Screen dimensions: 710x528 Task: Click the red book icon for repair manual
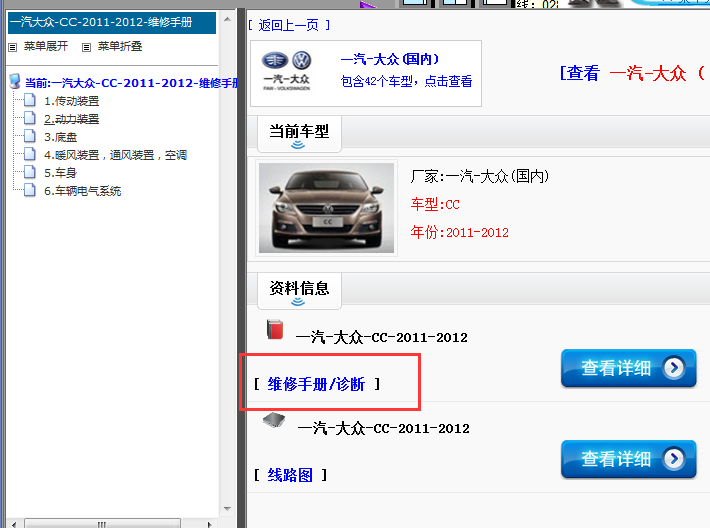click(x=275, y=330)
